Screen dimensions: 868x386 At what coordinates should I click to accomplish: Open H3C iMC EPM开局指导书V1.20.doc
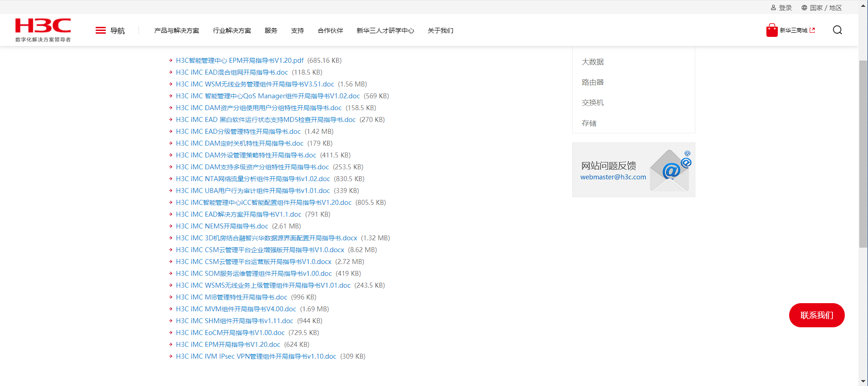point(228,345)
